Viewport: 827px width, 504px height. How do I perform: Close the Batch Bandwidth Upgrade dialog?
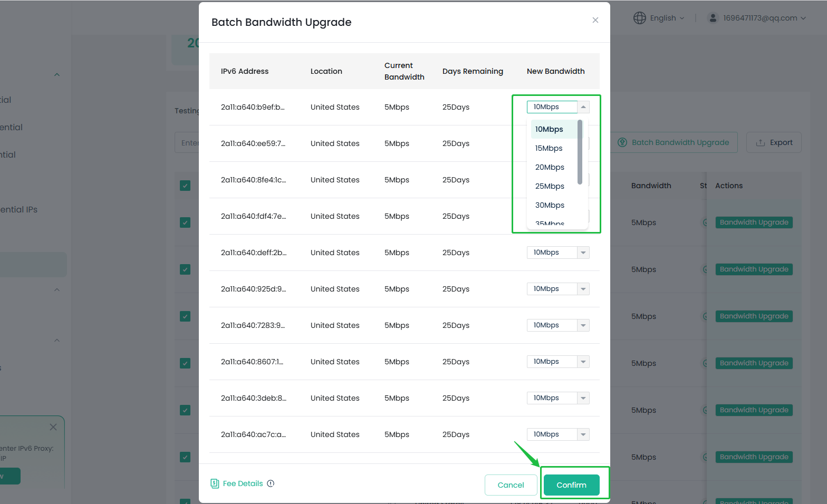tap(595, 20)
